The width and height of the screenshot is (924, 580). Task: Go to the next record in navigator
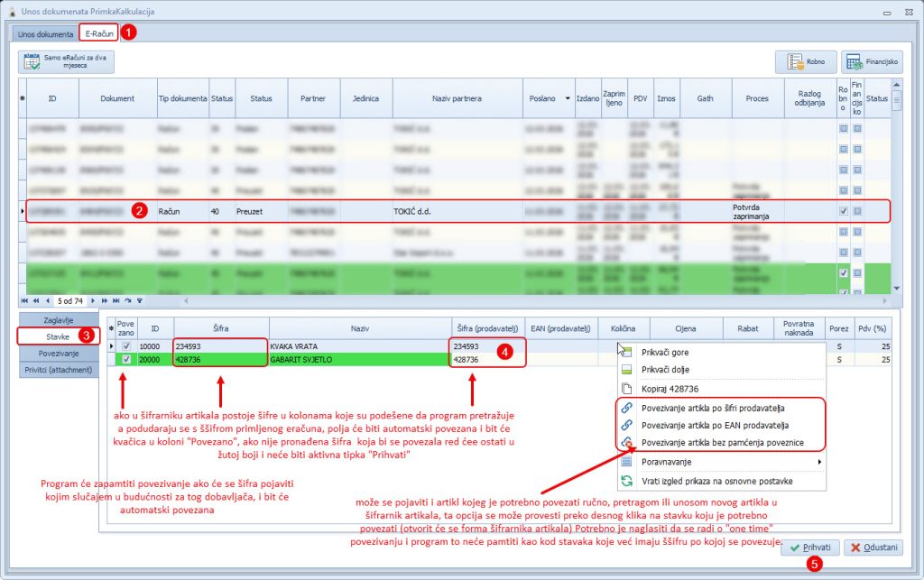point(94,300)
